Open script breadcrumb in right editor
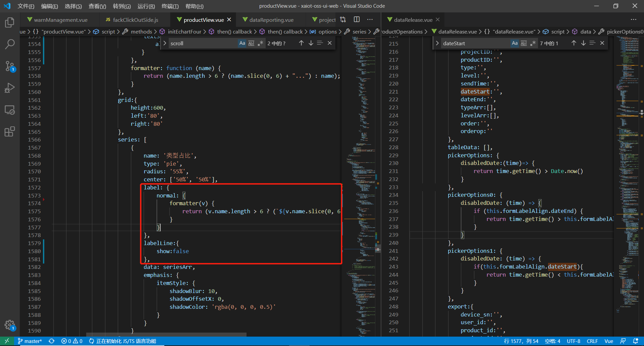This screenshot has width=644, height=346. 558,32
